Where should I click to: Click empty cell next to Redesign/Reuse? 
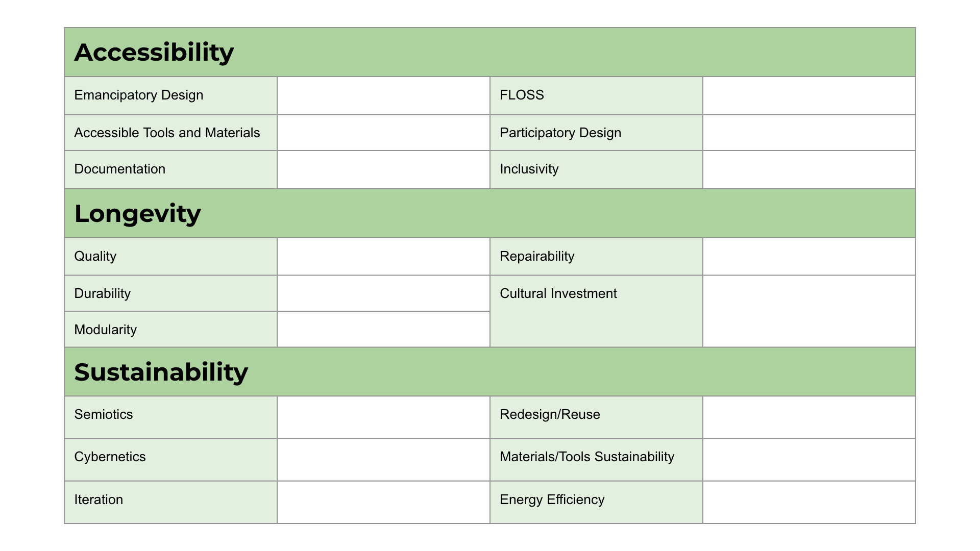[809, 417]
